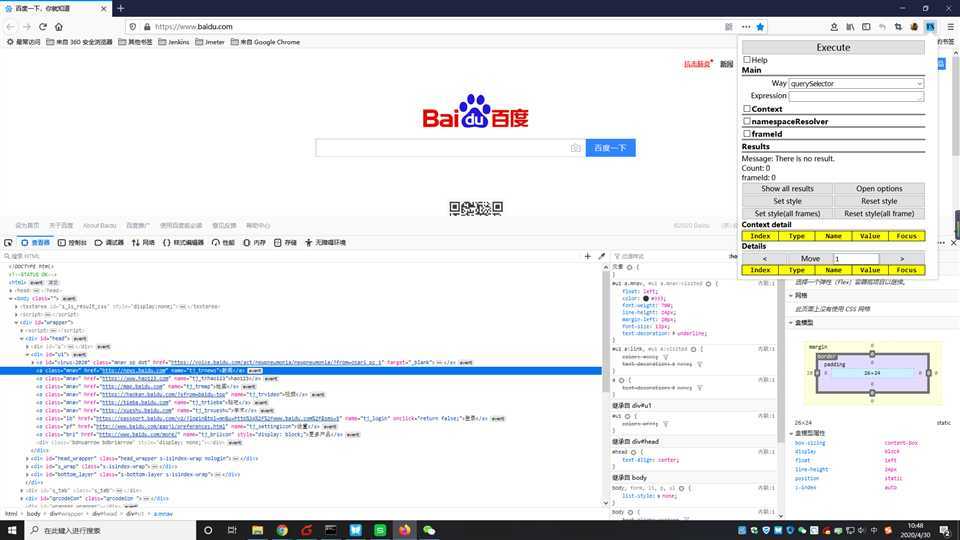Enable the frameId checkbox
960x540 pixels.
click(x=746, y=133)
